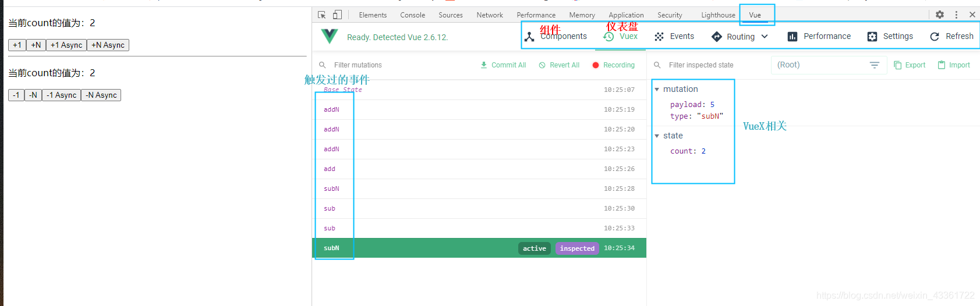Click the -N button
980x306 pixels.
[x=33, y=95]
